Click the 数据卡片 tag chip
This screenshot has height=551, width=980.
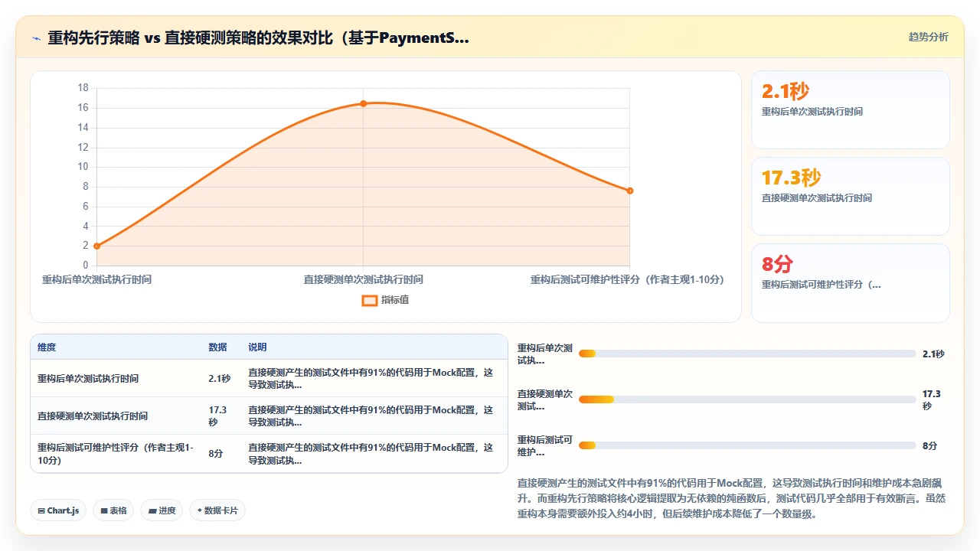tap(217, 510)
